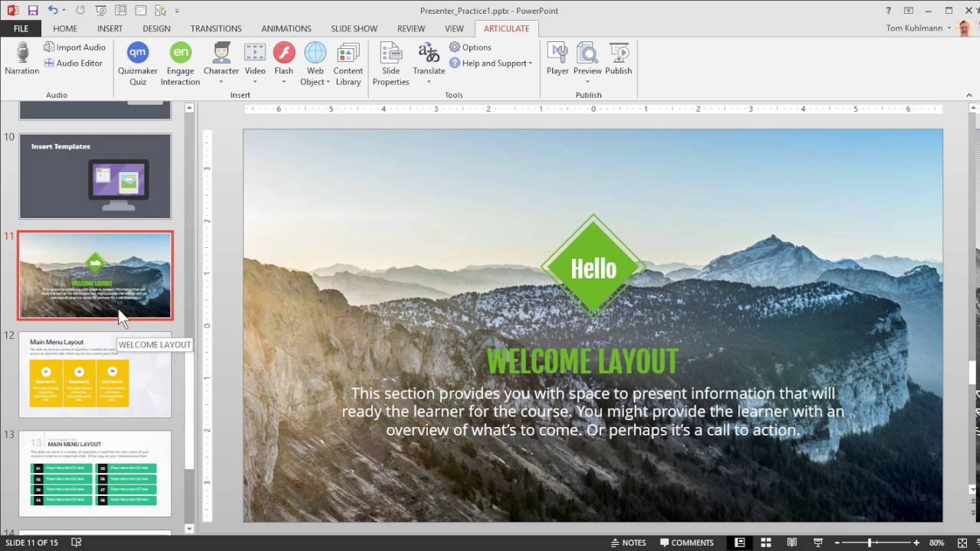Switch to the TRANSITIONS tab
This screenshot has width=980, height=551.
tap(216, 28)
